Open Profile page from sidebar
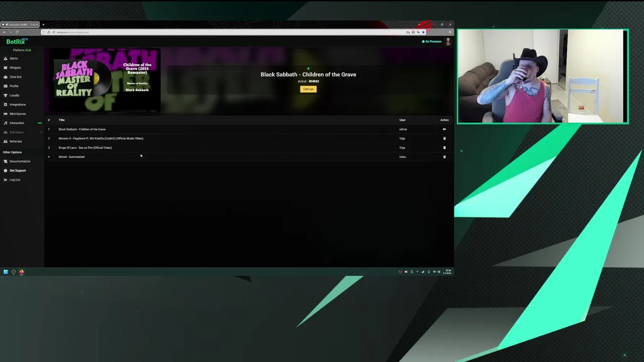The width and height of the screenshot is (644, 362). tap(14, 86)
